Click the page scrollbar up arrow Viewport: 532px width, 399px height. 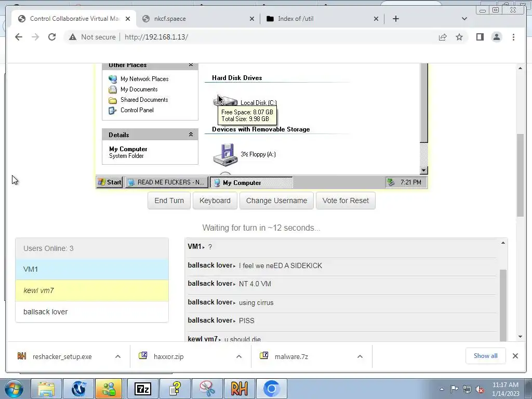[x=520, y=69]
